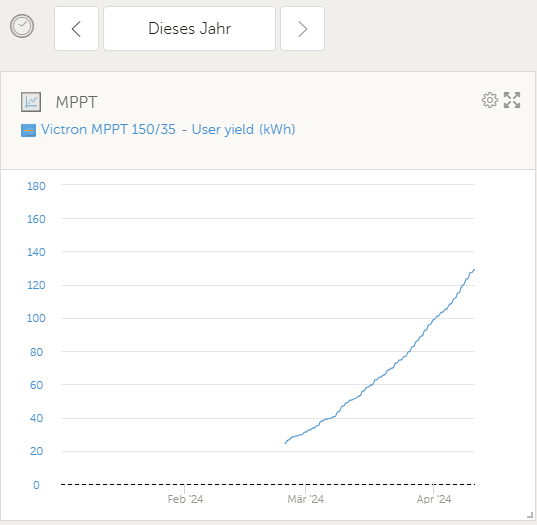Viewport: 537px width, 525px height.
Task: Click the MPPT line-chart widget icon
Action: coord(31,102)
